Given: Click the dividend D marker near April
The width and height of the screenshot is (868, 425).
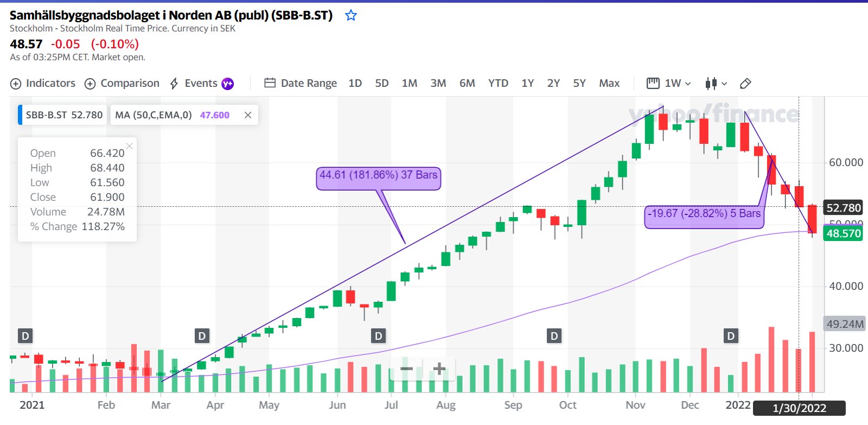Looking at the screenshot, I should [x=202, y=336].
